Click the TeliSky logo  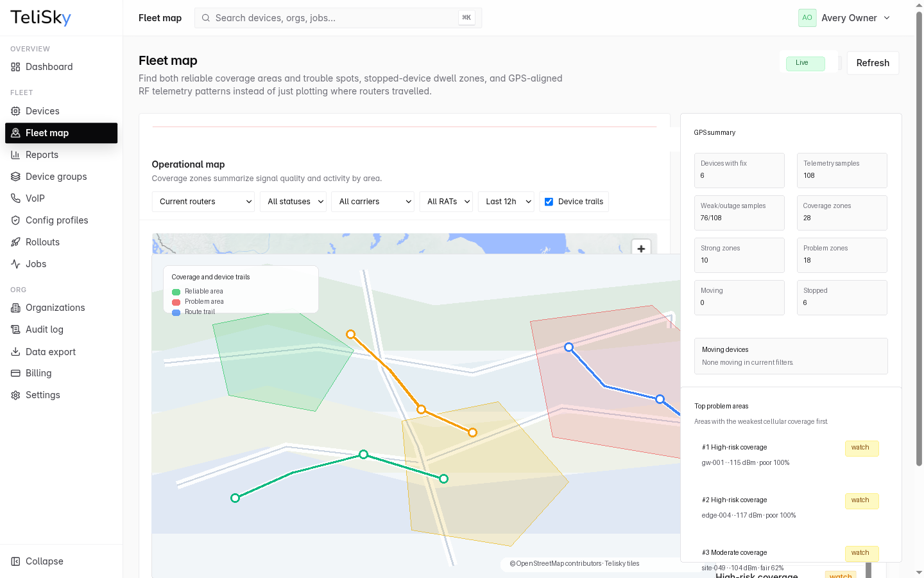40,17
